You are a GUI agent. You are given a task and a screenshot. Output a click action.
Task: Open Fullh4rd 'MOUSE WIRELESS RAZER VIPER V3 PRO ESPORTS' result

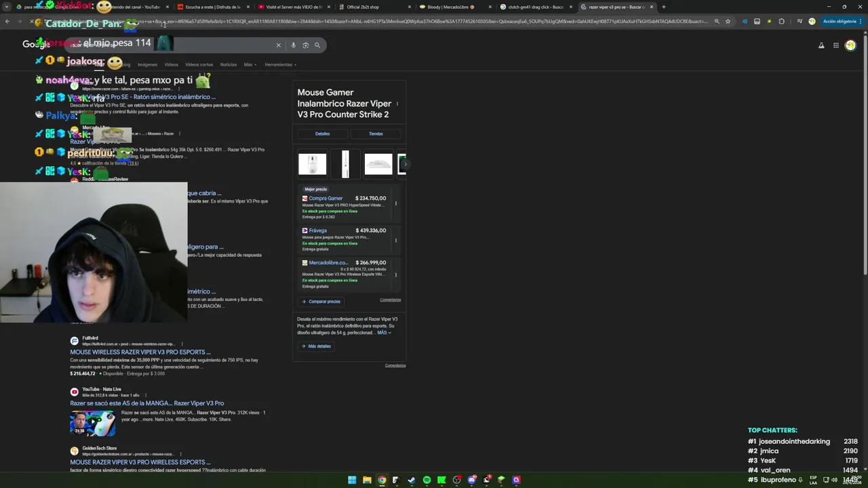tap(140, 352)
